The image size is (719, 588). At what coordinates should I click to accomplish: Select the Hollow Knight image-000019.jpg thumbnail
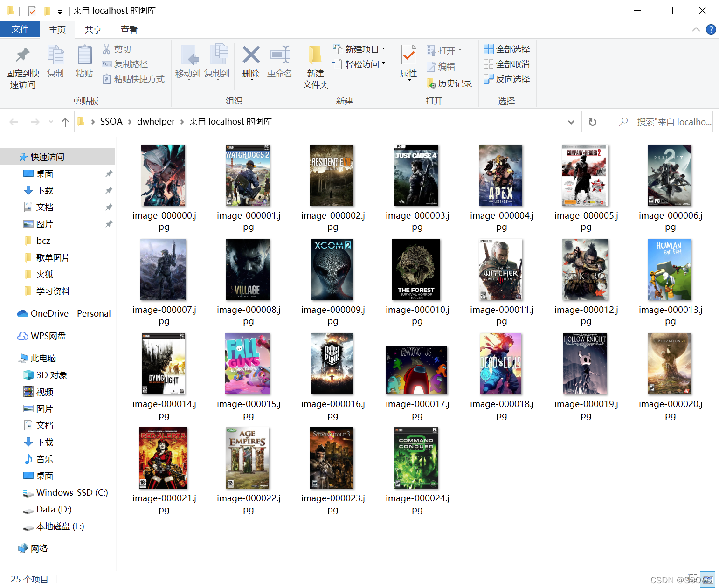[x=586, y=364]
